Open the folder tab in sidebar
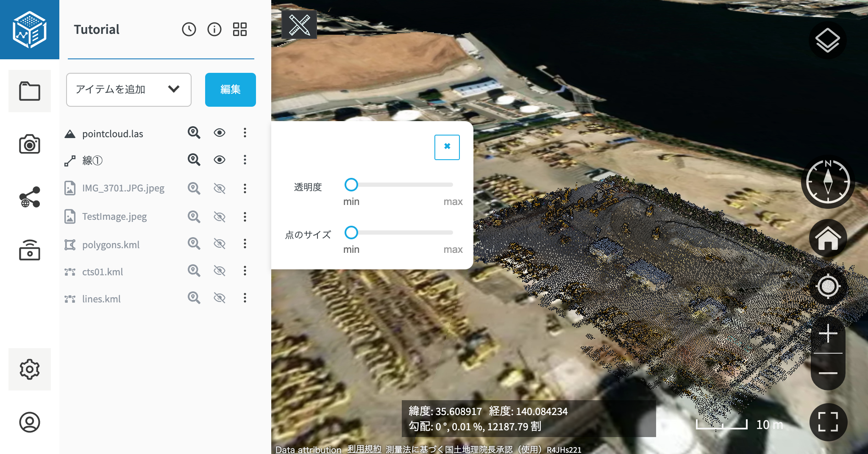Viewport: 868px width, 454px height. click(x=30, y=91)
